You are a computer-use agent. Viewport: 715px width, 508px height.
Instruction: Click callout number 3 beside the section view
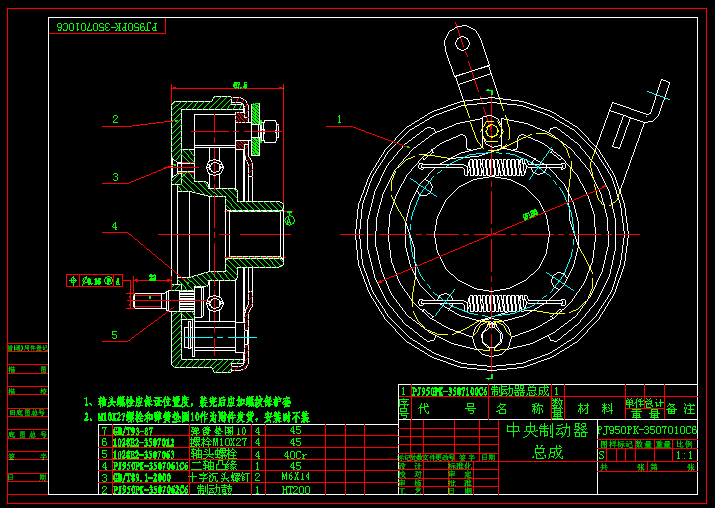tap(115, 177)
